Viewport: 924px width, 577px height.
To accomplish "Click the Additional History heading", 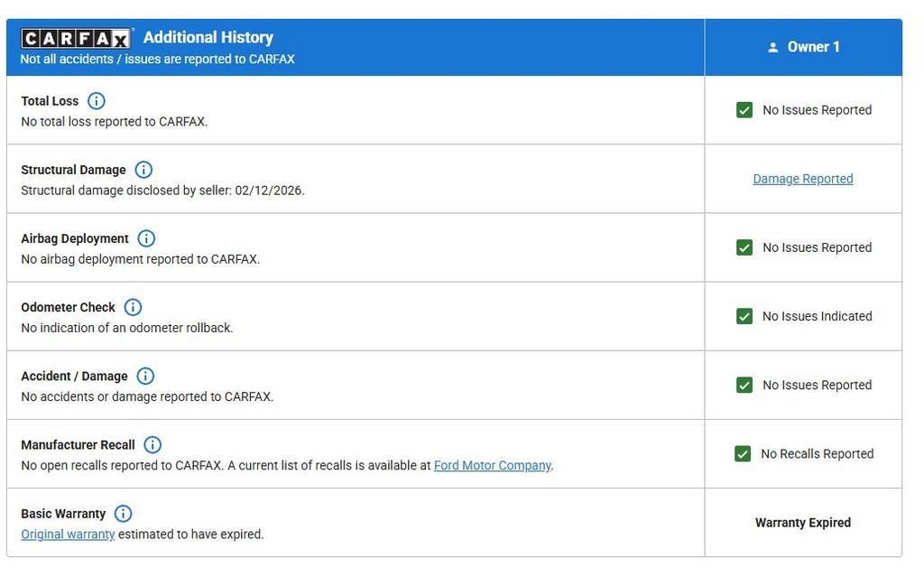I will pos(208,37).
